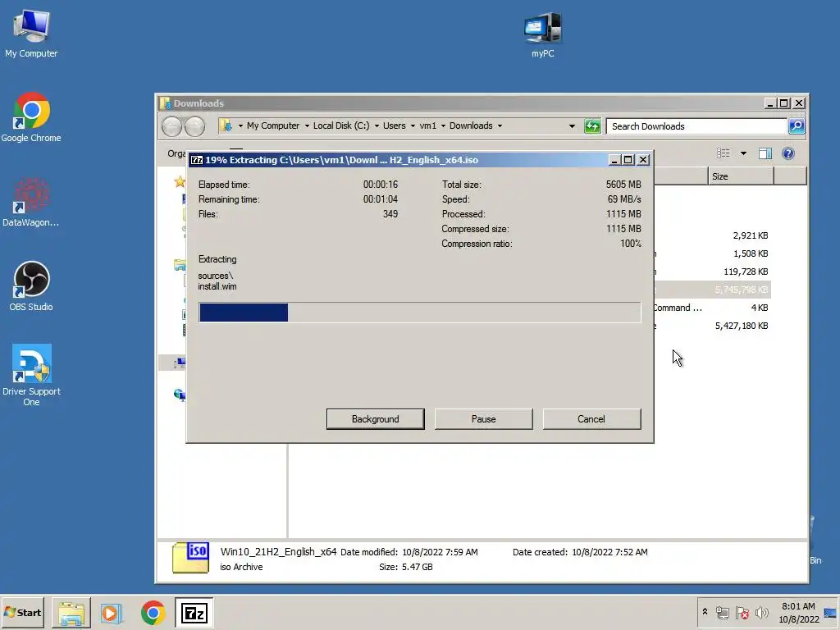Launch the OBS Studio desktop shortcut
Screen dimensions: 840x630
point(31,286)
